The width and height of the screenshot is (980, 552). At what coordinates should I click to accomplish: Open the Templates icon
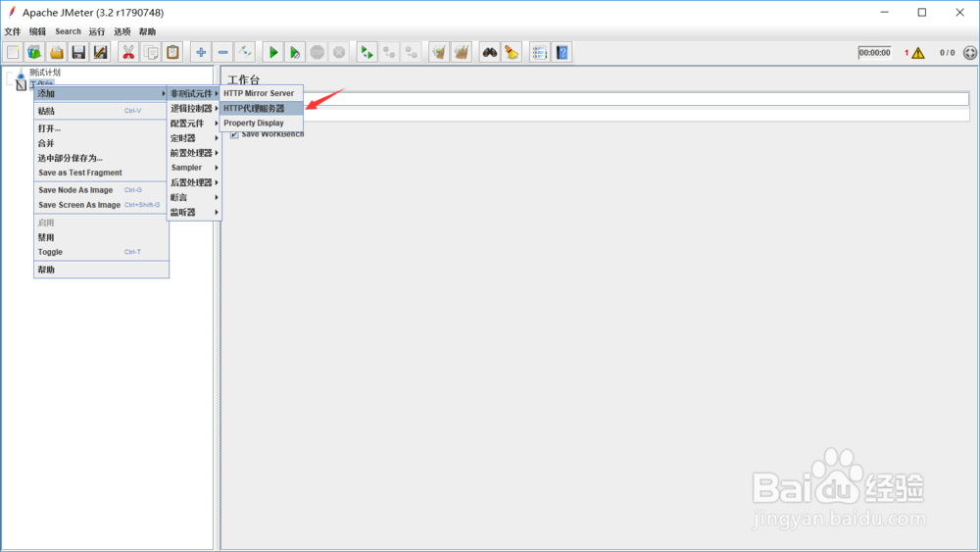[x=34, y=53]
